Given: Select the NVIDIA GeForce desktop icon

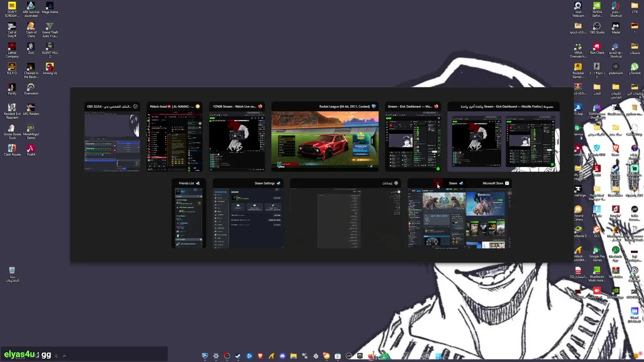Looking at the screenshot, I should (597, 10).
